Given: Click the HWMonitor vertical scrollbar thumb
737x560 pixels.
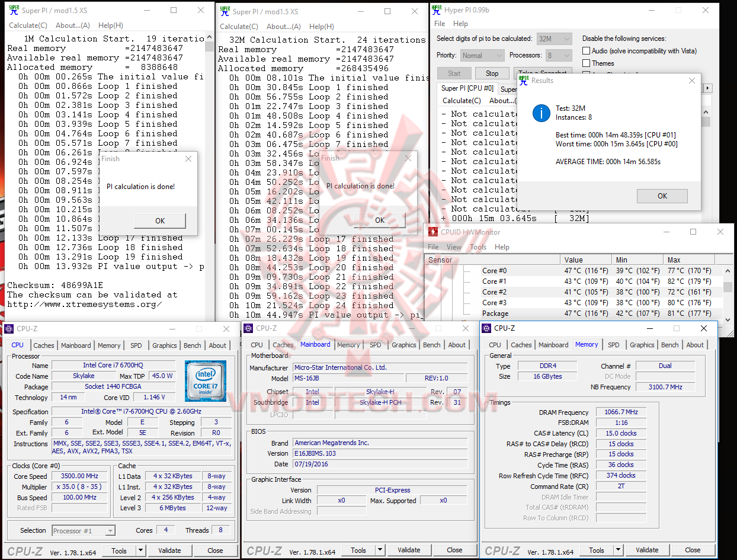Looking at the screenshot, I should click(x=728, y=287).
